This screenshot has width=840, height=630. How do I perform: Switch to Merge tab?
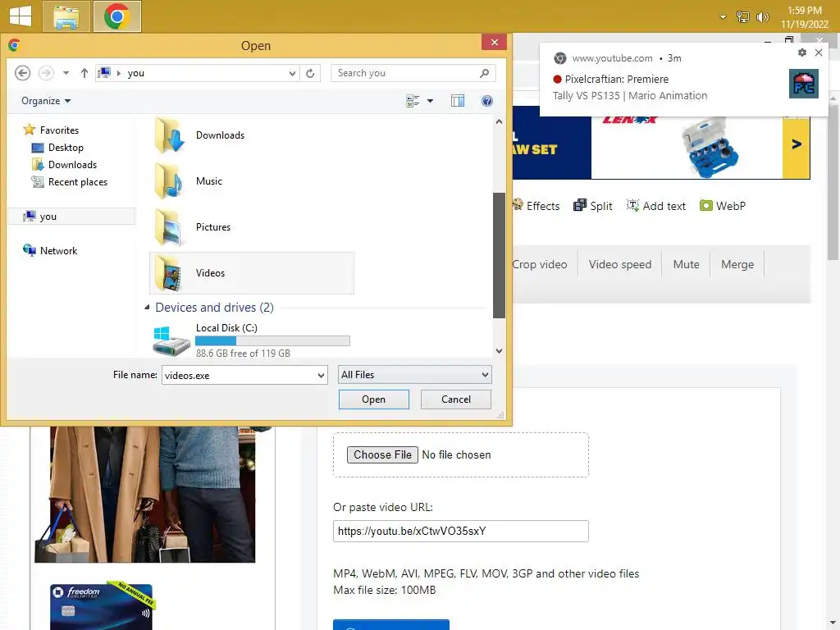coord(737,265)
